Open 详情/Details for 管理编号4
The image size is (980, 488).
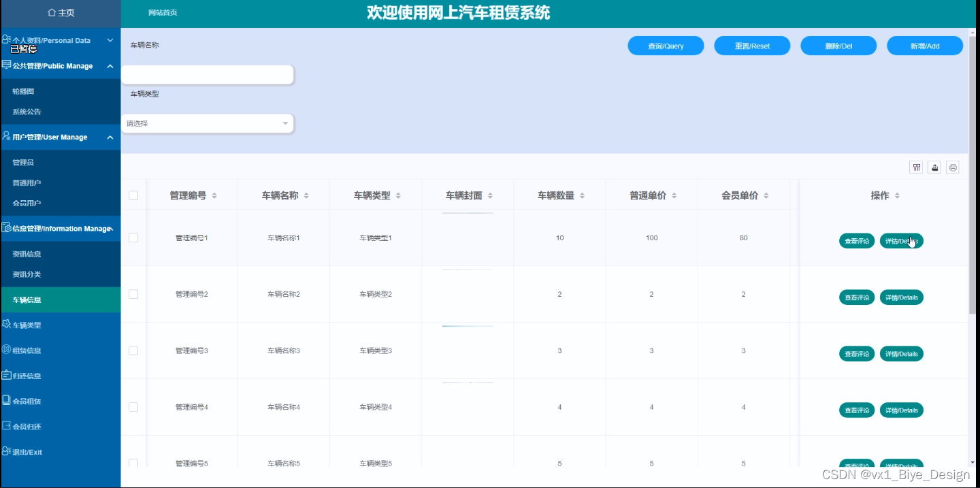pyautogui.click(x=902, y=410)
